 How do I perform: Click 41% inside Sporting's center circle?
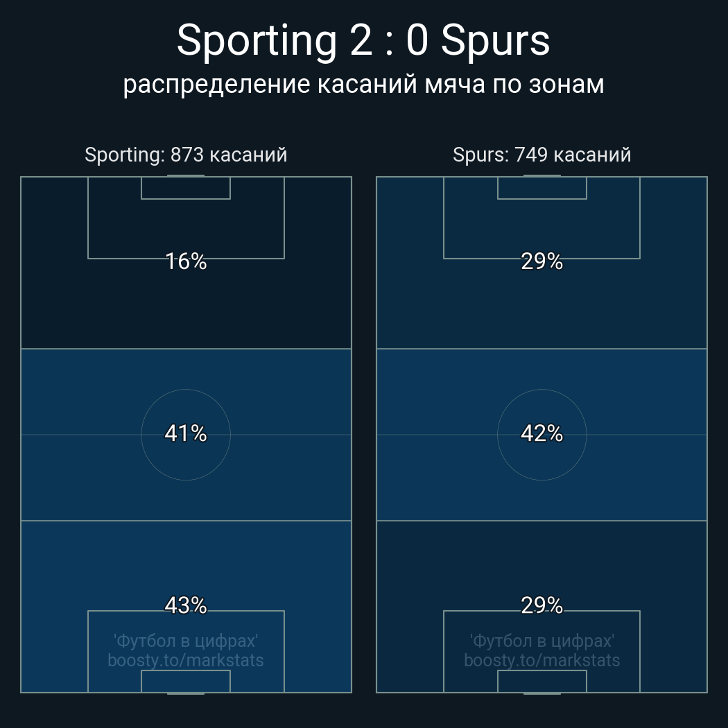click(x=186, y=433)
